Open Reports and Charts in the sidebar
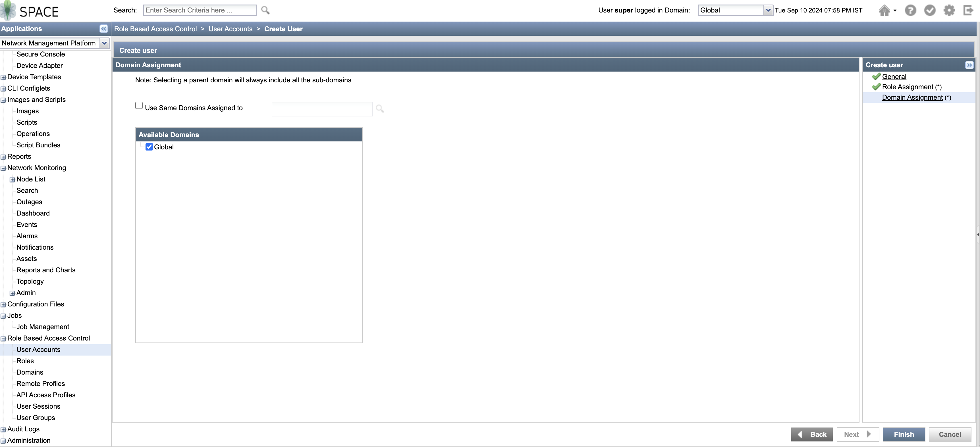The image size is (980, 447). point(46,270)
